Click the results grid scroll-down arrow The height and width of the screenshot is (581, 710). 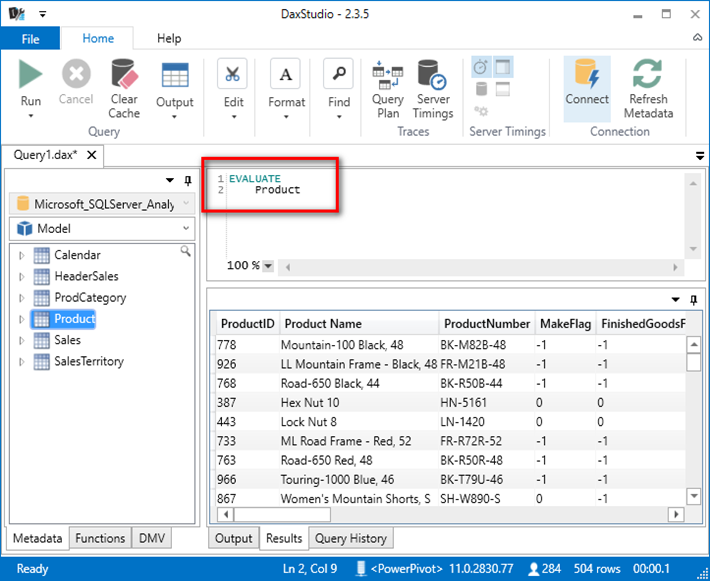click(x=693, y=496)
